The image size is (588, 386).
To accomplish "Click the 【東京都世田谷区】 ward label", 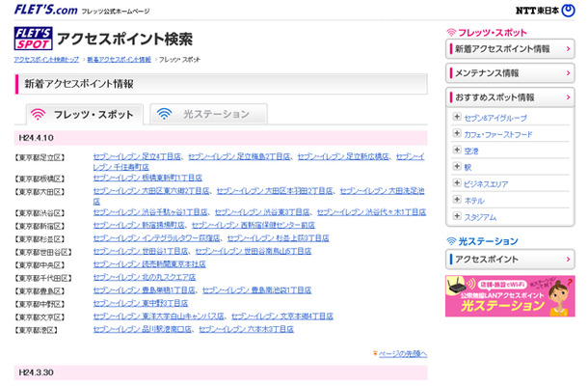I will click(43, 252).
